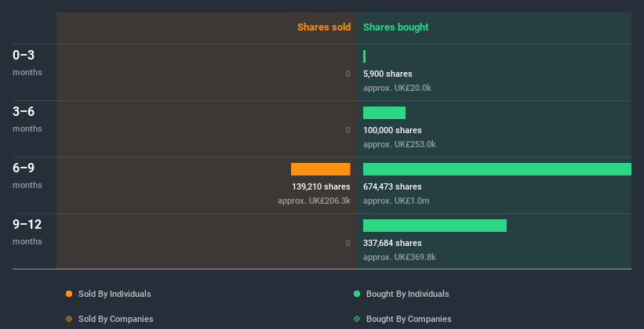Select the Sold By Individuals legend label
The image size is (644, 329).
pos(115,294)
